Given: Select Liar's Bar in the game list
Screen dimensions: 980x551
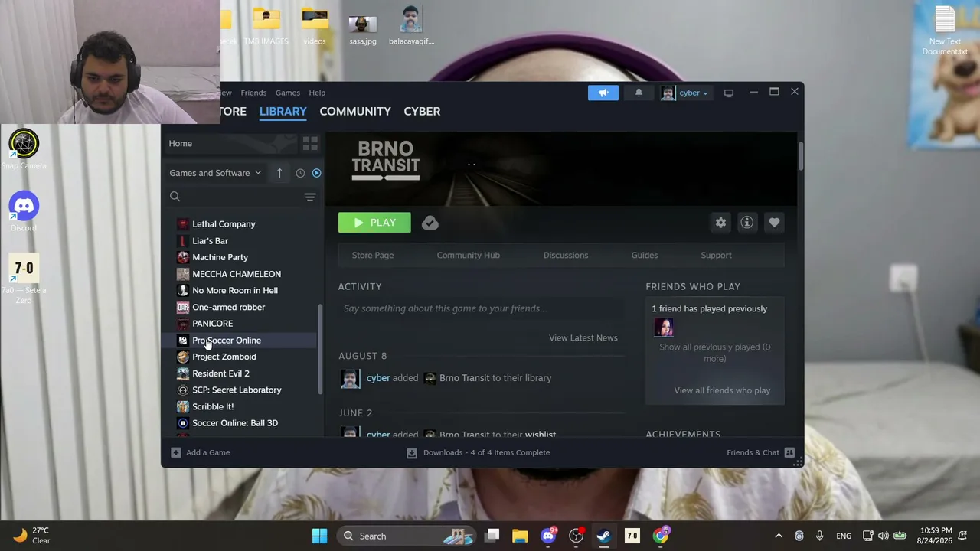Looking at the screenshot, I should 242,241.
